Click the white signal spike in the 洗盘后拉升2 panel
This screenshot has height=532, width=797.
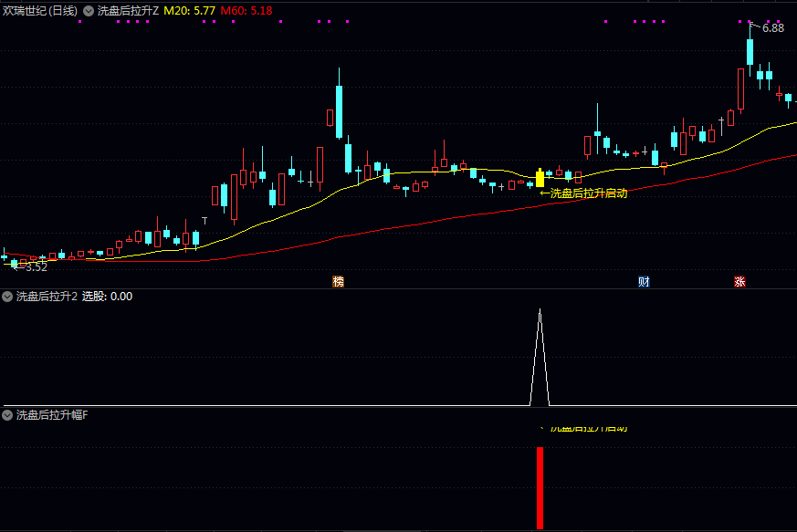coord(540,357)
